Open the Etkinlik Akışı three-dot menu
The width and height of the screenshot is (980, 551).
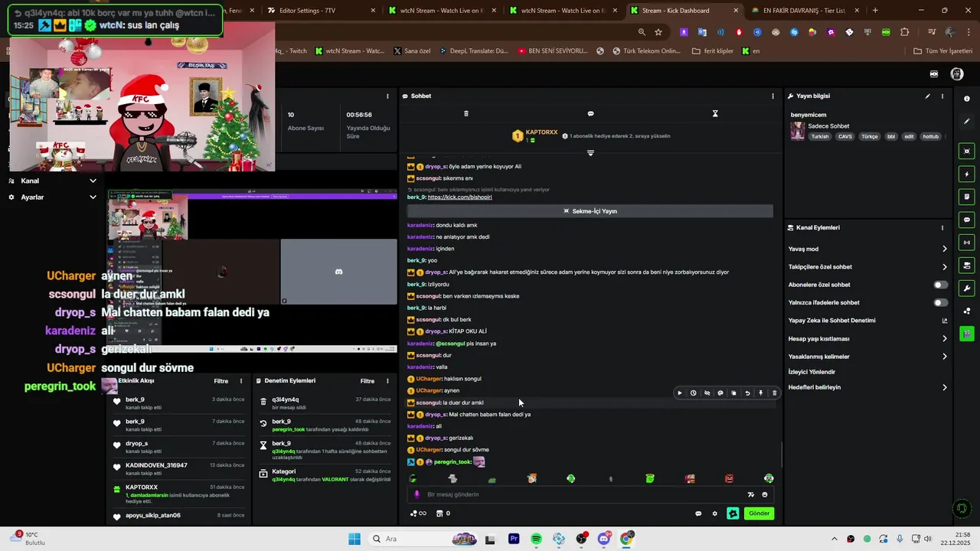pos(241,381)
